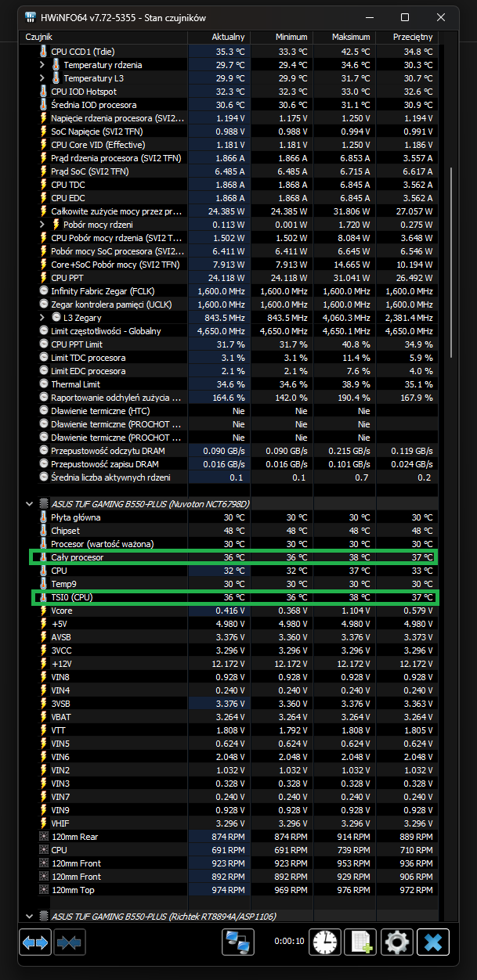477x980 pixels.
Task: Click the 874 RPM current rear fan value
Action: (x=229, y=837)
